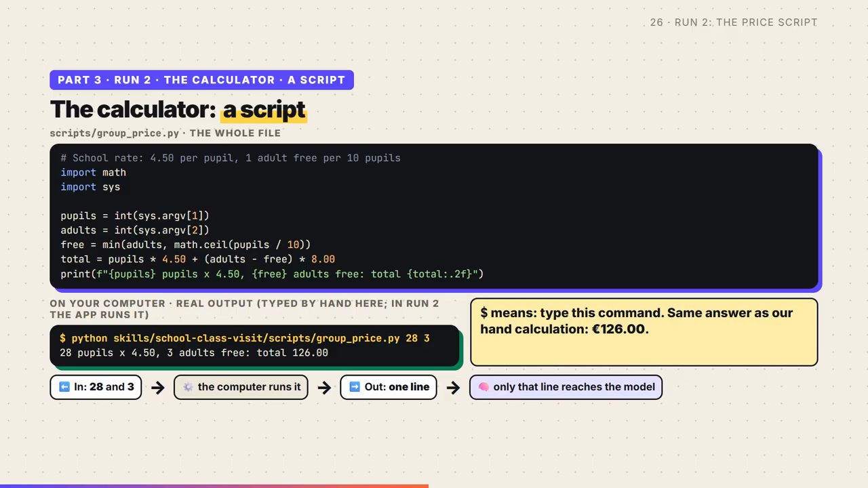Click the gear icon in "the computer runs it"

click(188, 387)
